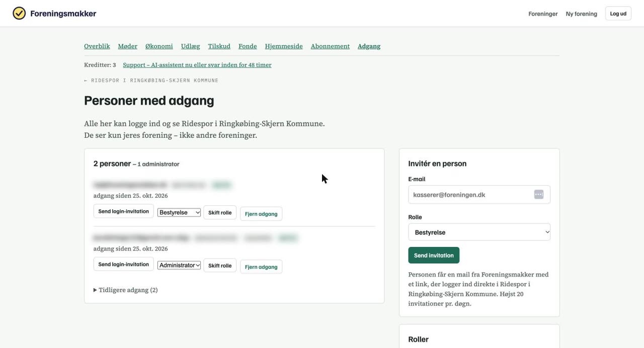Click the 'Invitér en person' heading
The image size is (644, 348).
[437, 163]
